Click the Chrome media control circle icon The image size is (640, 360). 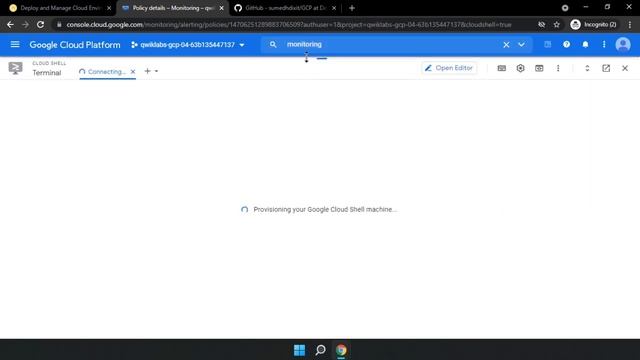click(565, 8)
